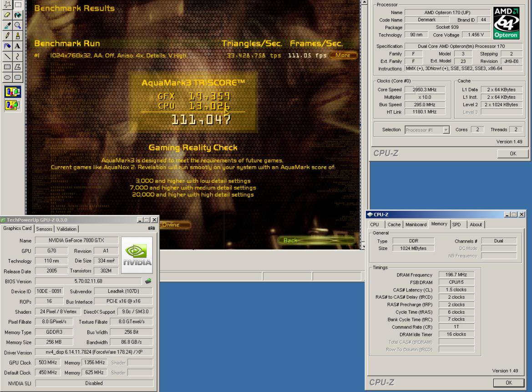Select the Magnifier tool in Paint
Screen dimensions: 532x392
pyautogui.click(x=18, y=25)
